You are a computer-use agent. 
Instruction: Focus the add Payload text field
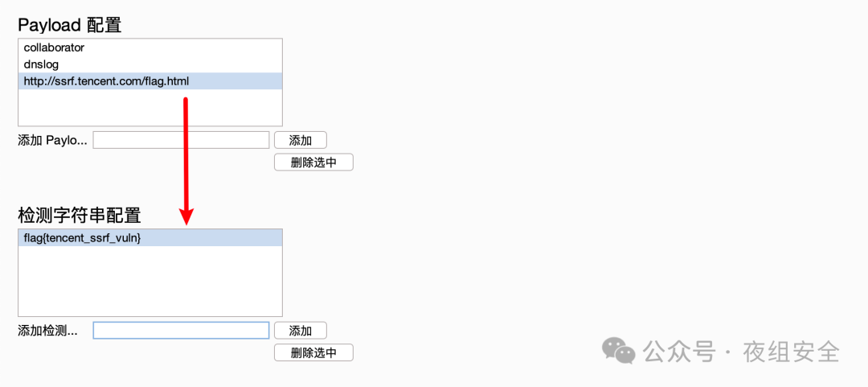pyautogui.click(x=181, y=140)
